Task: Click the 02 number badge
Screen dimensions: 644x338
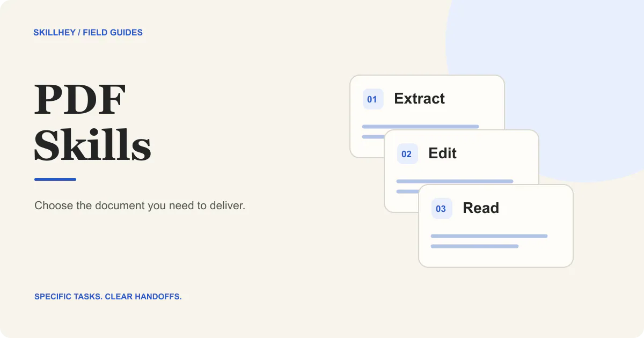Action: 407,154
